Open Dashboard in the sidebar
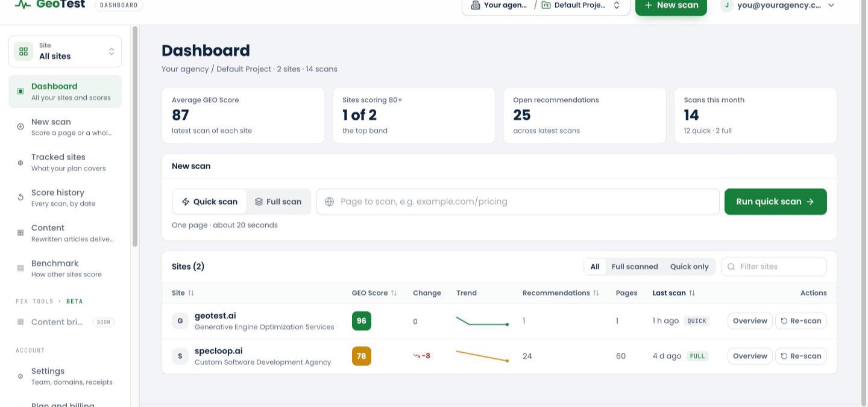 coord(65,92)
